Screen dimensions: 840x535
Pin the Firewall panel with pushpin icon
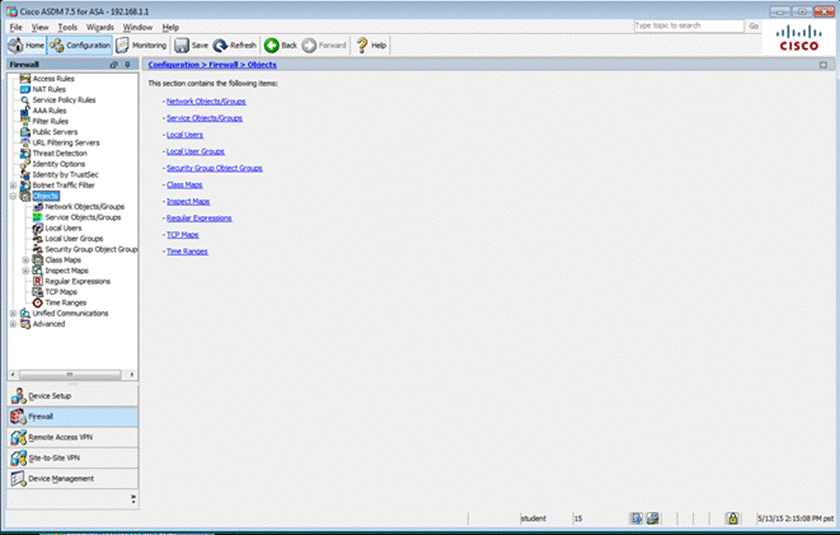tap(127, 64)
